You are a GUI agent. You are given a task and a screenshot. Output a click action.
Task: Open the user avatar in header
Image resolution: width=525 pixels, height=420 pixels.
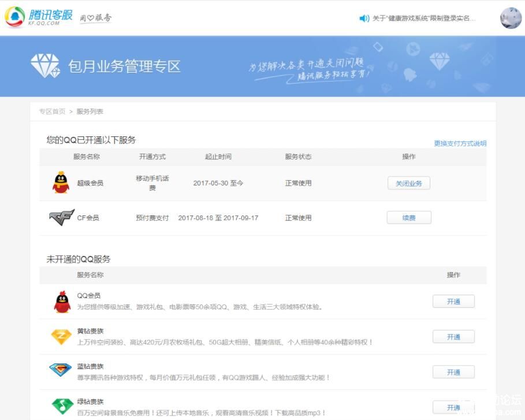[x=511, y=18]
